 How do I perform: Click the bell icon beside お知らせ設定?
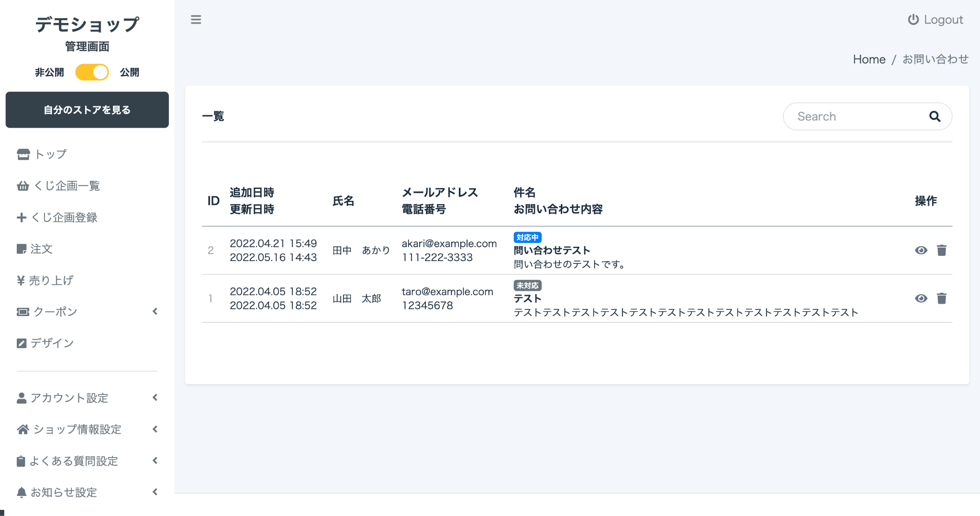pyautogui.click(x=22, y=492)
